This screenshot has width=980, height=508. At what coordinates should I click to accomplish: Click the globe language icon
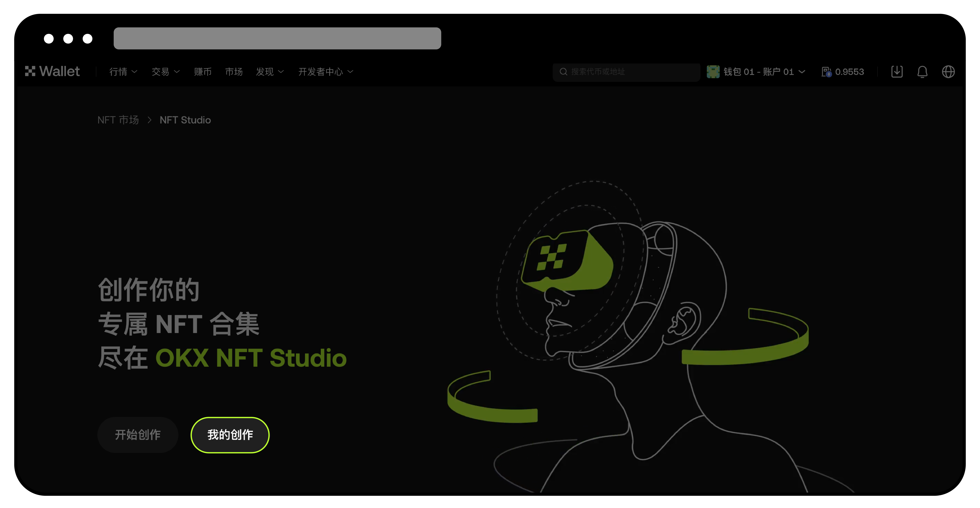click(x=948, y=72)
